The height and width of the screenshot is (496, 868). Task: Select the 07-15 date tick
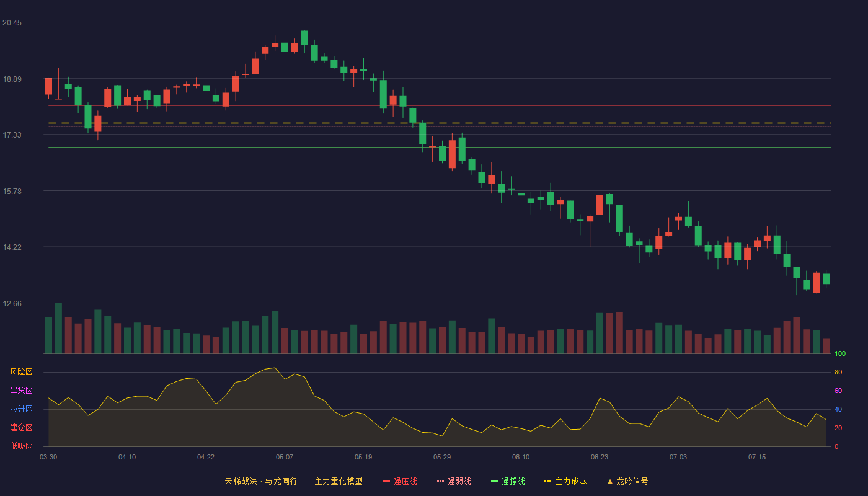757,457
